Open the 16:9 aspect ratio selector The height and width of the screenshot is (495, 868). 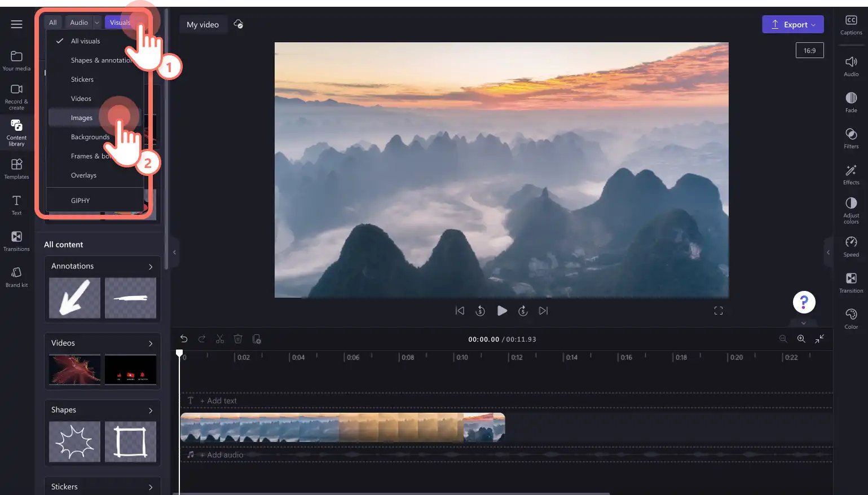(809, 50)
